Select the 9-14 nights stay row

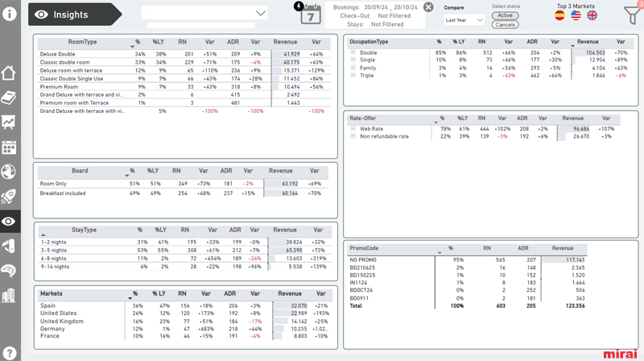coord(184,267)
